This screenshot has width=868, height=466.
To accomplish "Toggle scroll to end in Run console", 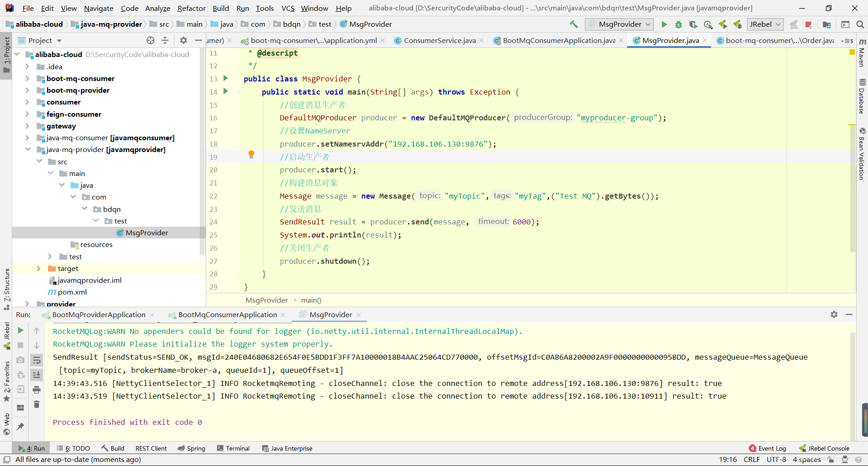I will click(x=37, y=375).
